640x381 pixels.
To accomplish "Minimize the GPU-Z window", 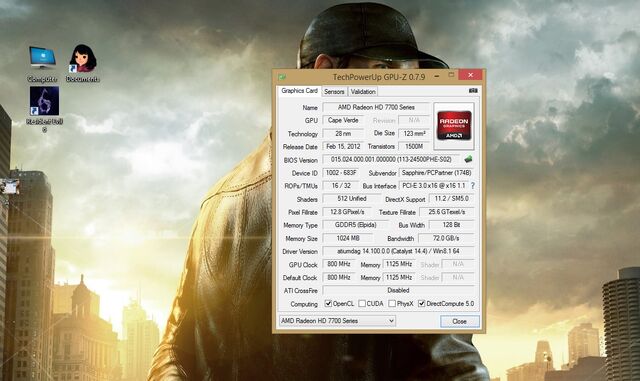I will 437,76.
